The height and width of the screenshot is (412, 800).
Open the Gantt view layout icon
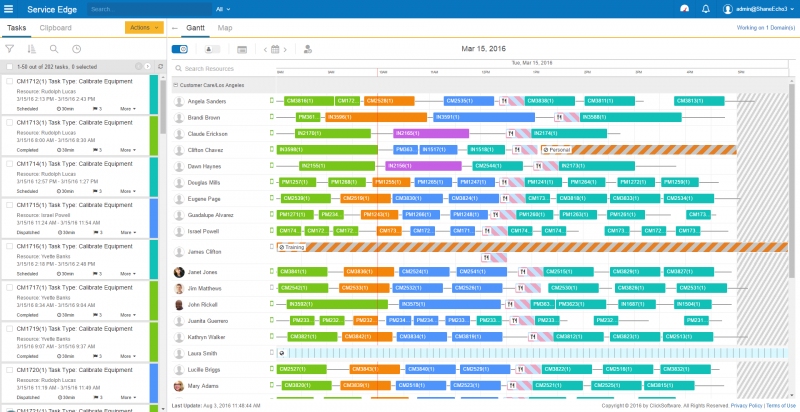[x=242, y=49]
